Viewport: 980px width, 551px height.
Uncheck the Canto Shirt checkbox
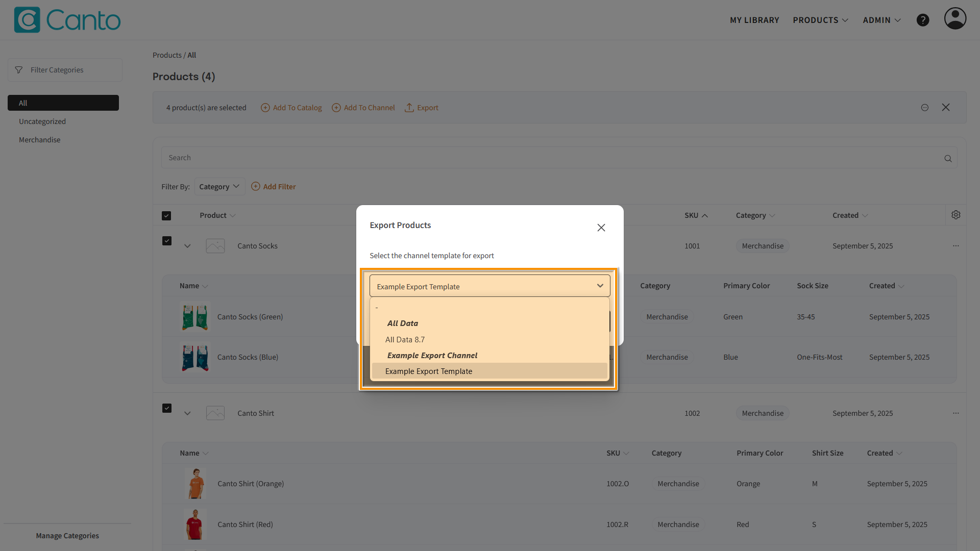point(167,408)
